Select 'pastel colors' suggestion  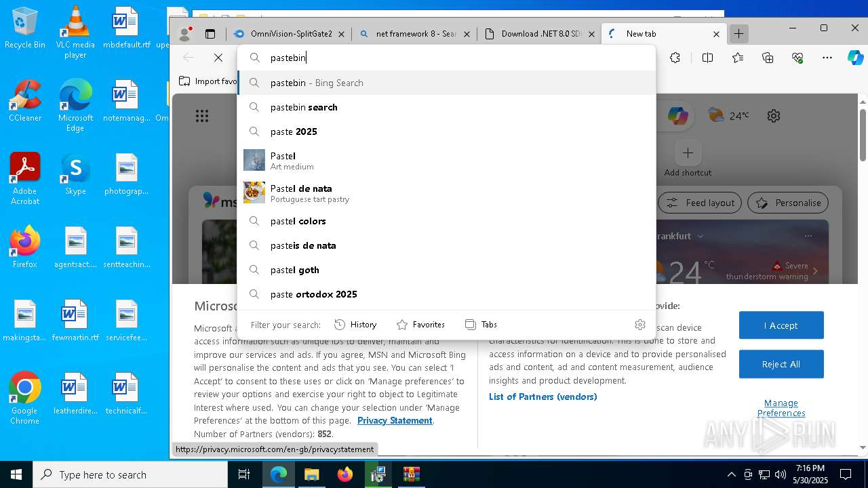[x=447, y=221]
